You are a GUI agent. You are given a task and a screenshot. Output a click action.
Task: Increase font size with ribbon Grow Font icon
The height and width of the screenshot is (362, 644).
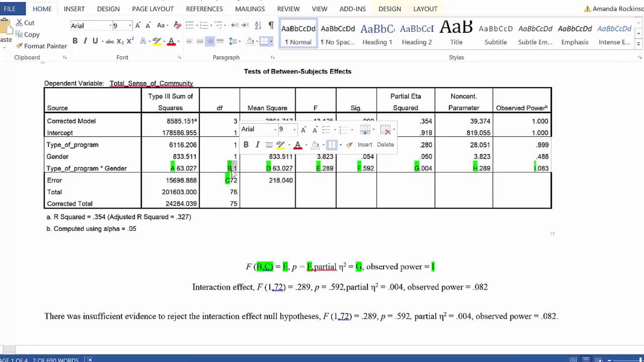tap(138, 25)
